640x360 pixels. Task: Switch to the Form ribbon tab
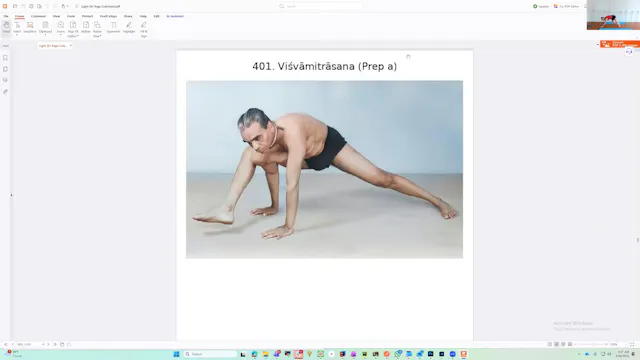click(x=71, y=16)
